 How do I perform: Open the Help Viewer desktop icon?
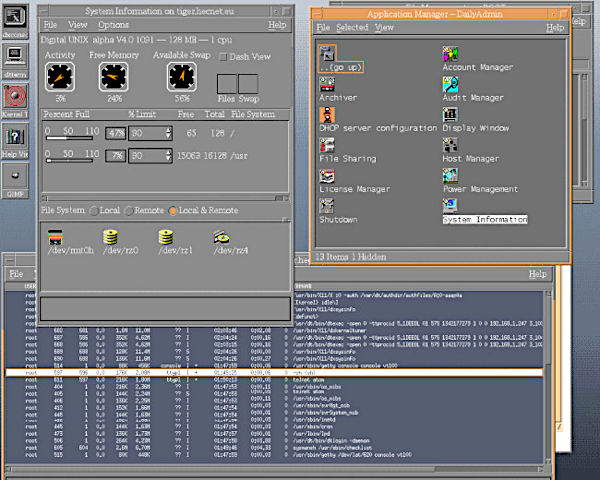15,136
